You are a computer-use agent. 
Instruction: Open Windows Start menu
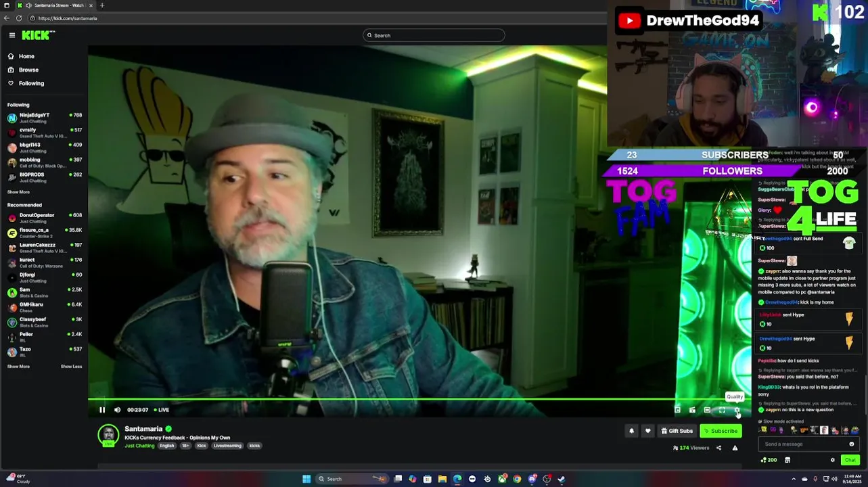coord(306,479)
